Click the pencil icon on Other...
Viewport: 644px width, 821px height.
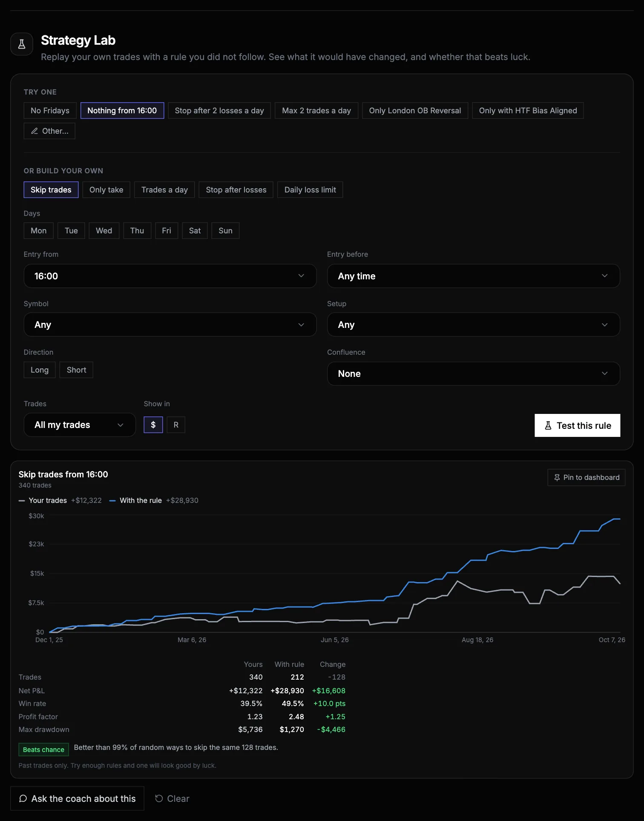click(x=34, y=131)
